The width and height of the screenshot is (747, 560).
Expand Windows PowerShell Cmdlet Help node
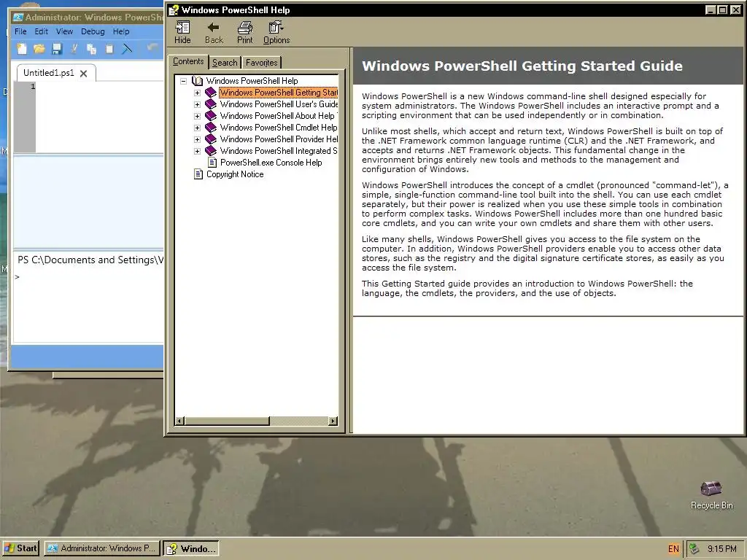coord(197,128)
